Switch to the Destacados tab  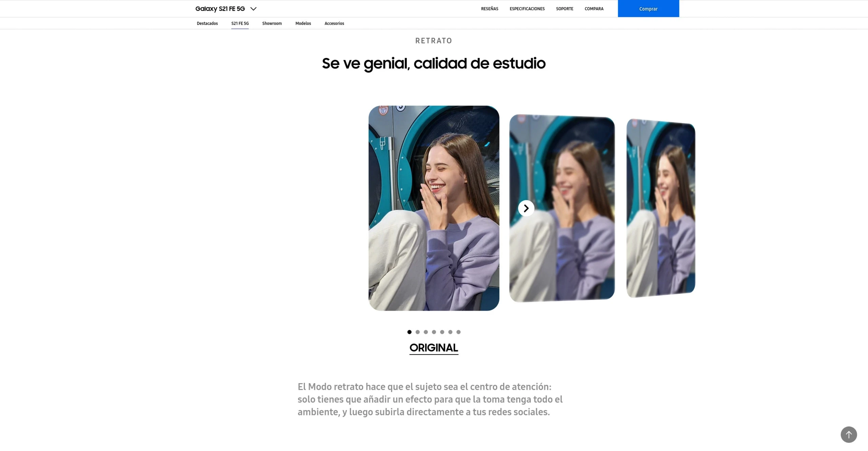tap(207, 23)
